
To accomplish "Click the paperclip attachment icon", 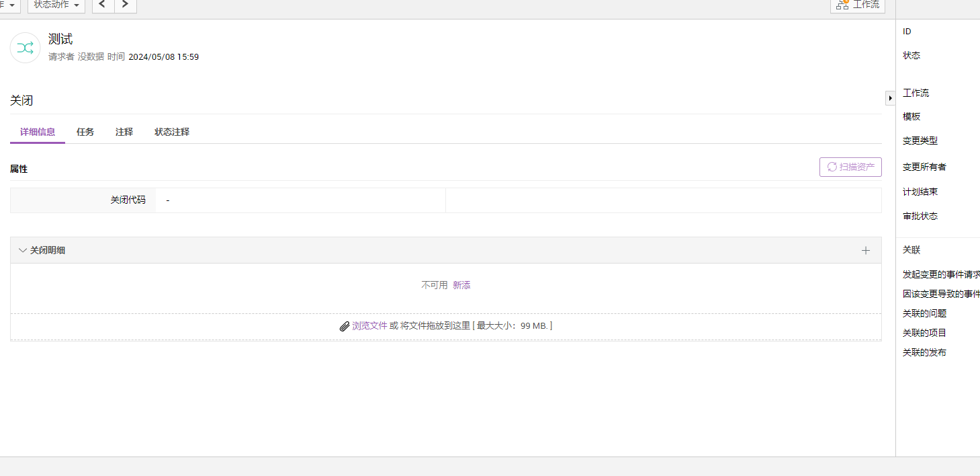I will coord(345,326).
